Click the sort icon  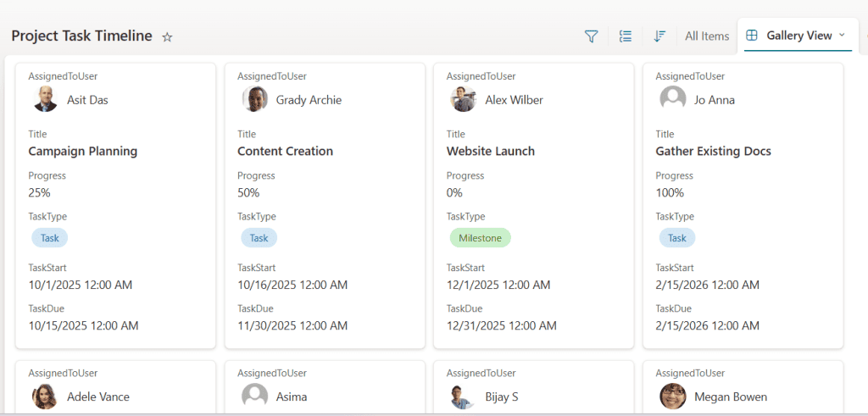click(x=659, y=36)
